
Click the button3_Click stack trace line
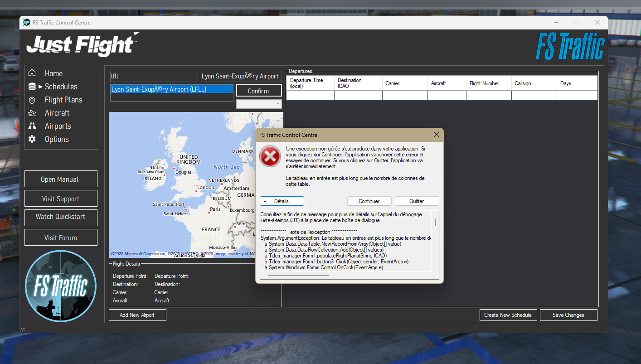click(336, 262)
